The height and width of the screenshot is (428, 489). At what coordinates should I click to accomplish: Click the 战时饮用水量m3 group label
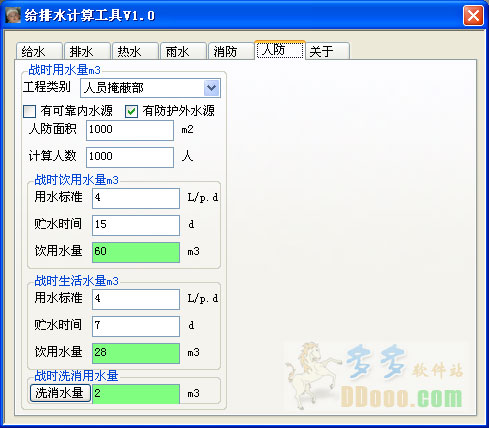click(77, 180)
